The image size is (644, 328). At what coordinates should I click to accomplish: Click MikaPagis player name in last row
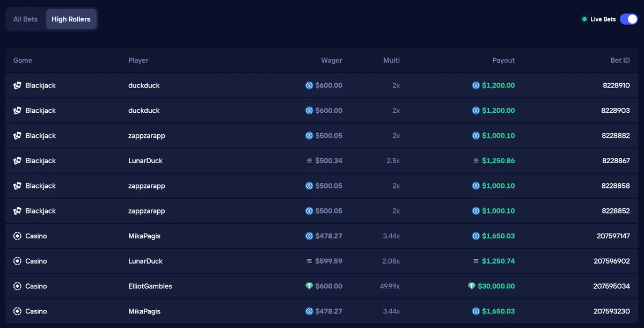[x=144, y=311]
